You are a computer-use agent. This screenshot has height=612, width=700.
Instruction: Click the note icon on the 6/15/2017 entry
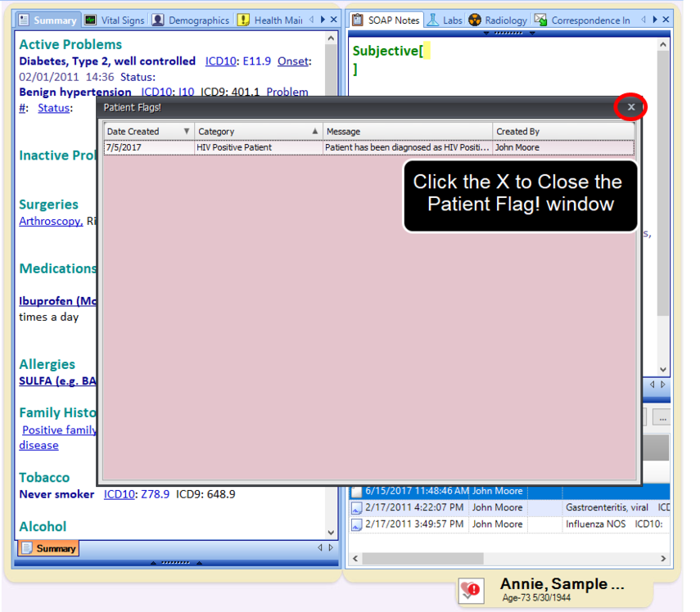point(358,490)
